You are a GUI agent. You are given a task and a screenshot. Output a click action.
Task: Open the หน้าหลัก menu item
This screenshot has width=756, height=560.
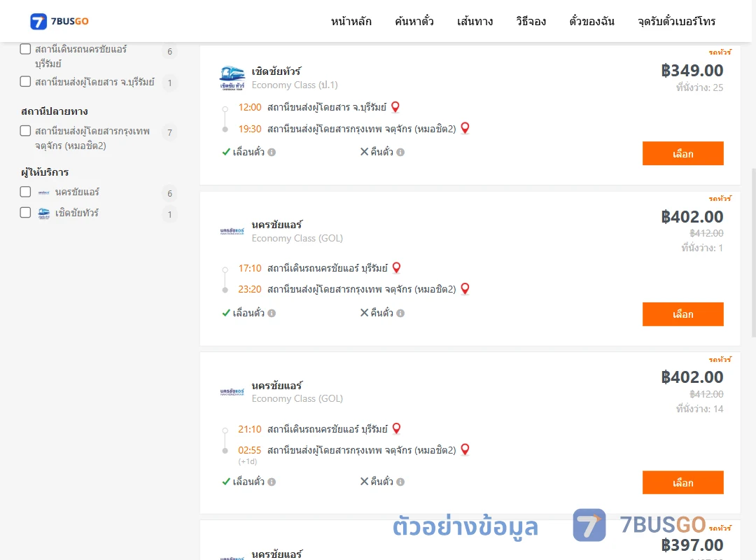pos(351,21)
